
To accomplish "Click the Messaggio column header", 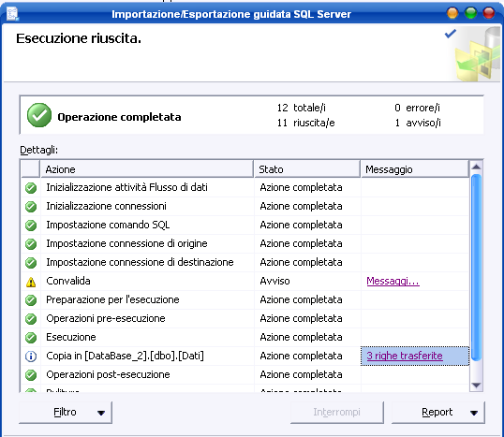I will point(415,169).
